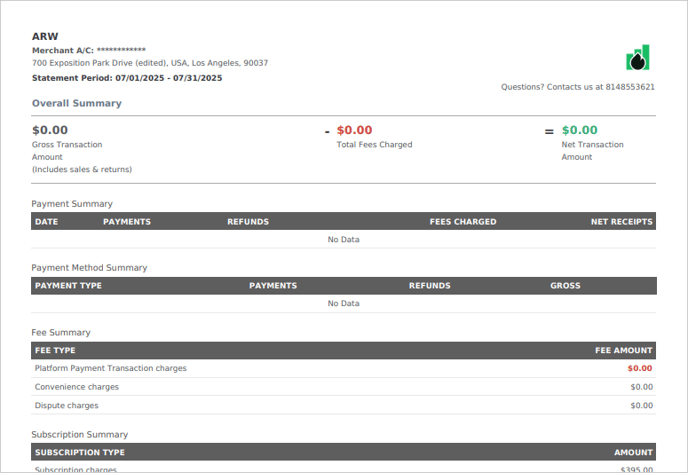The width and height of the screenshot is (688, 473).
Task: Click the PAYMENT TYPE column header
Action: (68, 286)
